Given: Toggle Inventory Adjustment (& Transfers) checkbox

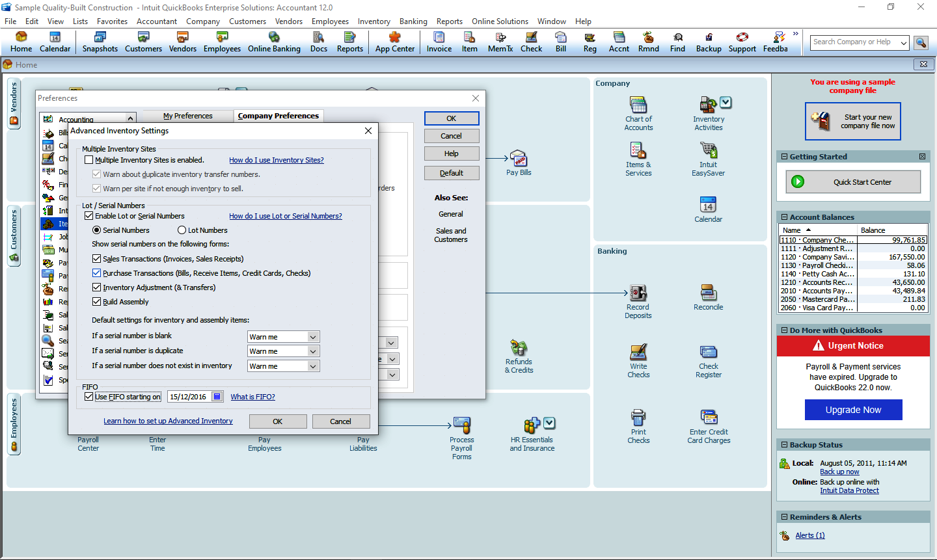Looking at the screenshot, I should [x=97, y=287].
